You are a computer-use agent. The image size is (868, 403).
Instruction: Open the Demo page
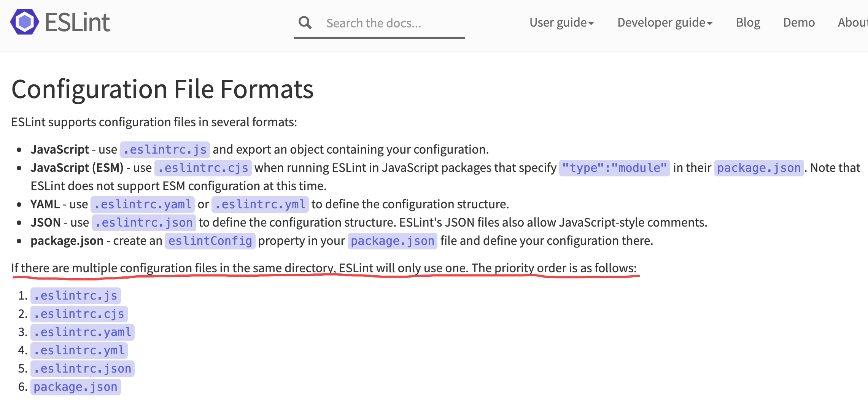799,23
